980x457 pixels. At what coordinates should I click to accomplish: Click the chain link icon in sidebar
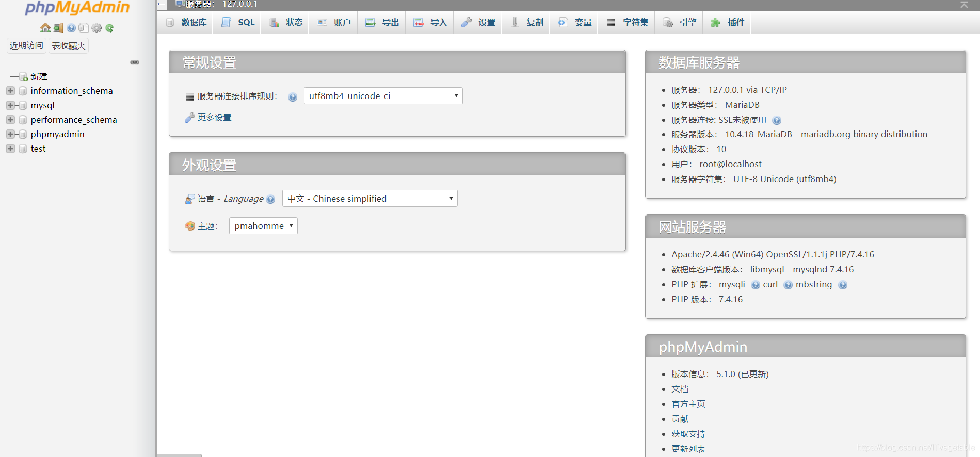click(x=135, y=62)
